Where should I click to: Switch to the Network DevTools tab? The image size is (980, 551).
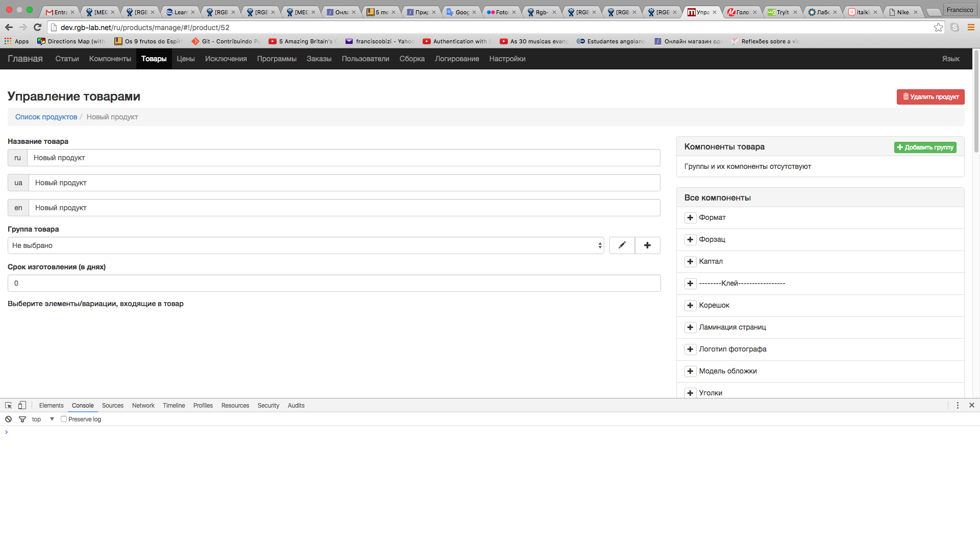pyautogui.click(x=143, y=406)
